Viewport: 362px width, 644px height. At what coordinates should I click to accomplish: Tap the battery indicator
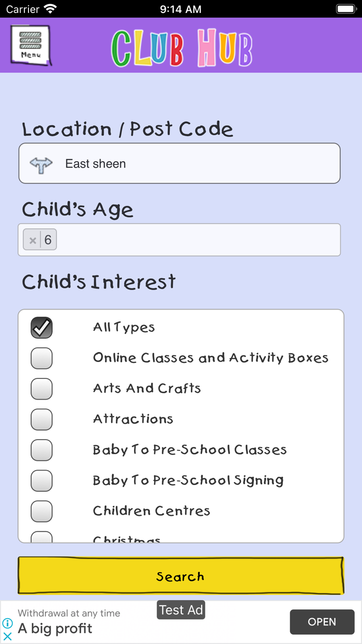344,9
